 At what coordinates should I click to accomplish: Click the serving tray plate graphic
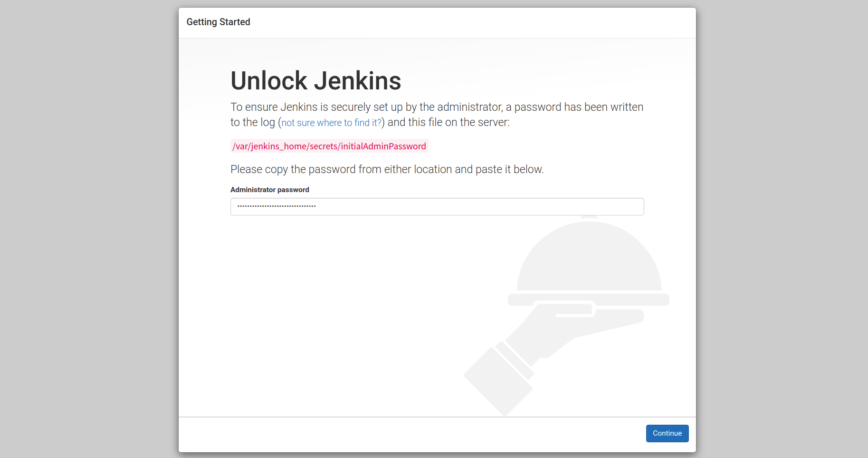[589, 299]
